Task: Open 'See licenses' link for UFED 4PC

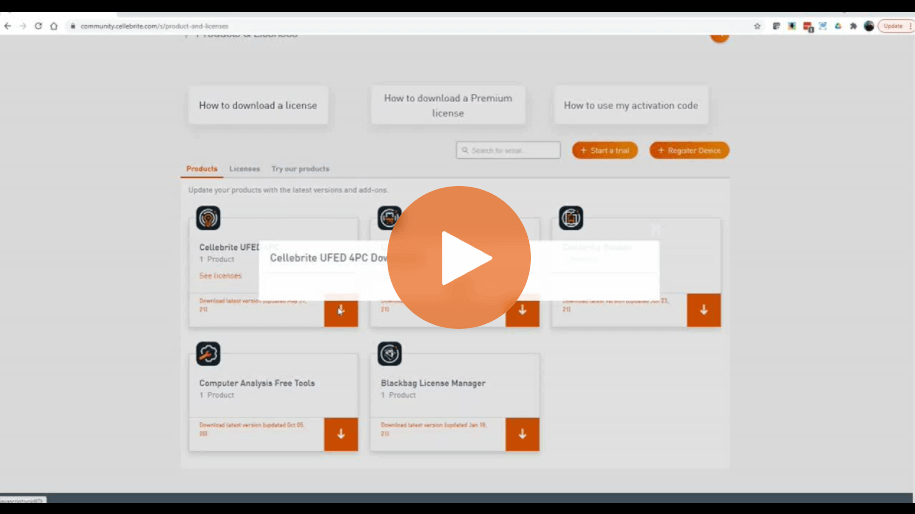Action: pos(220,275)
